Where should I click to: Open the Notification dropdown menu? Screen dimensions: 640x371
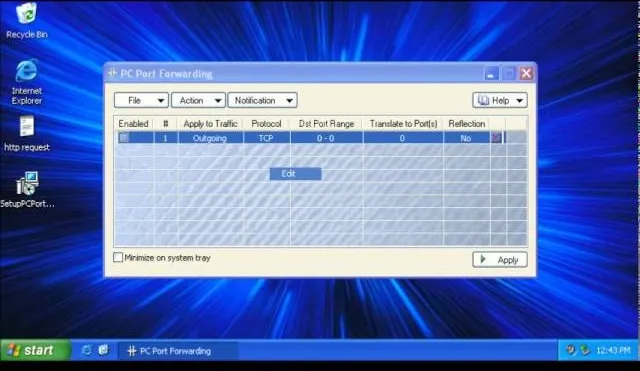click(x=262, y=100)
